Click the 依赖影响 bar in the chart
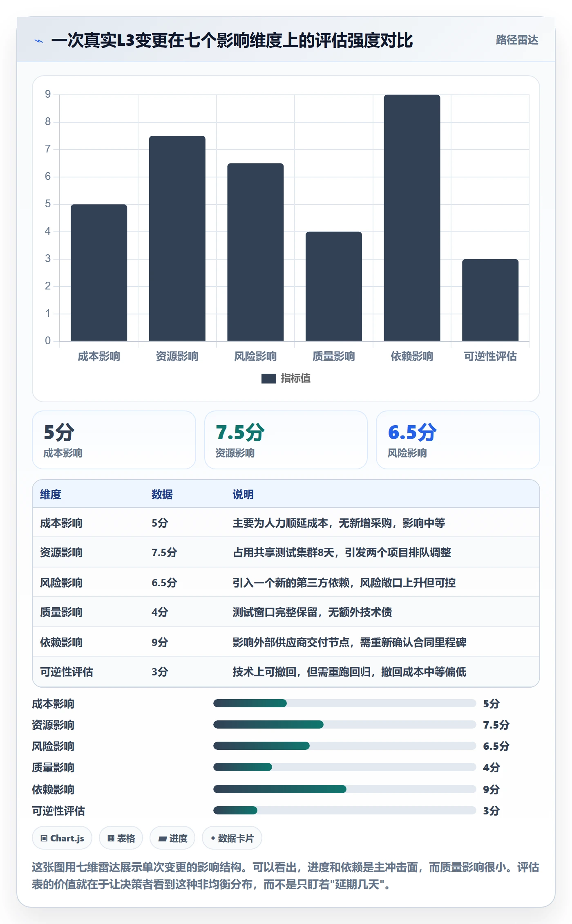572x924 pixels. click(412, 218)
